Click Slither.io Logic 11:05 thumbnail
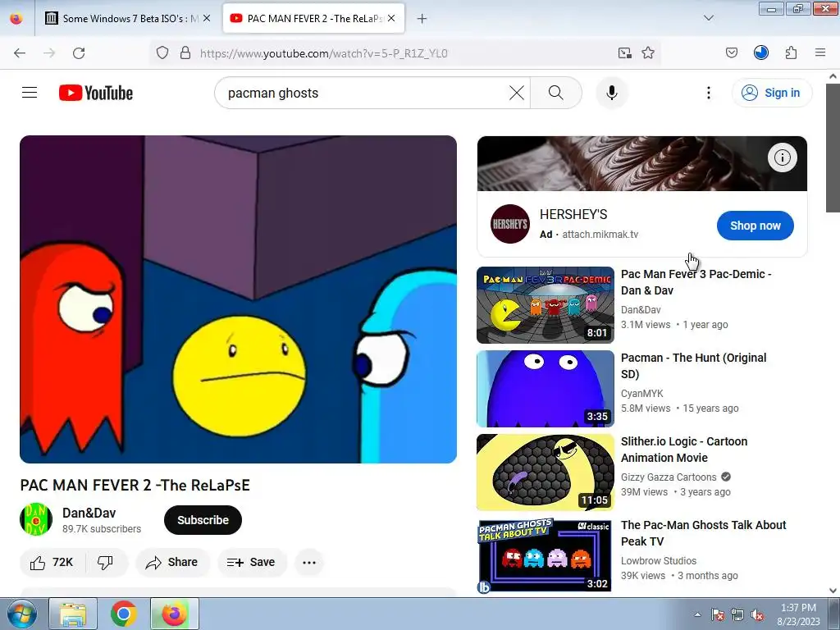The width and height of the screenshot is (840, 630). (546, 472)
